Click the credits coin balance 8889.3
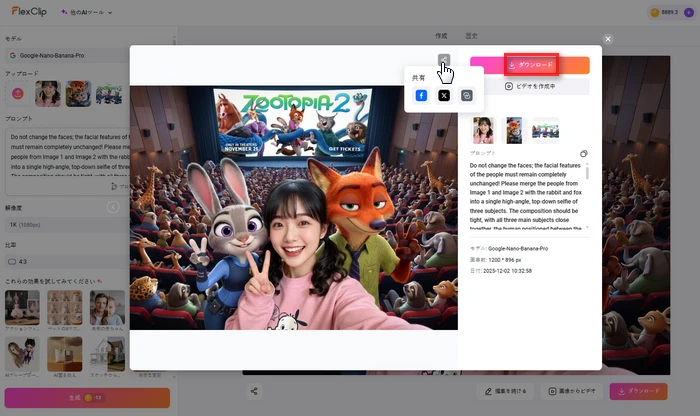 [665, 12]
